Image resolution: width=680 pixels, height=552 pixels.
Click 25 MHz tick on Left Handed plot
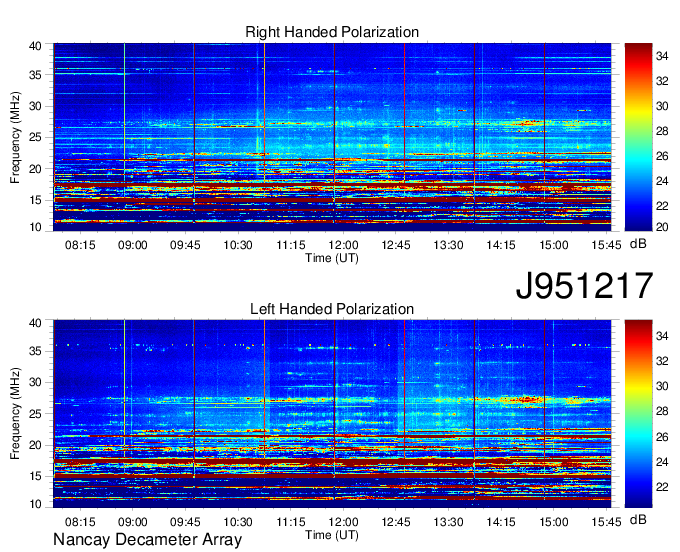pyautogui.click(x=35, y=414)
